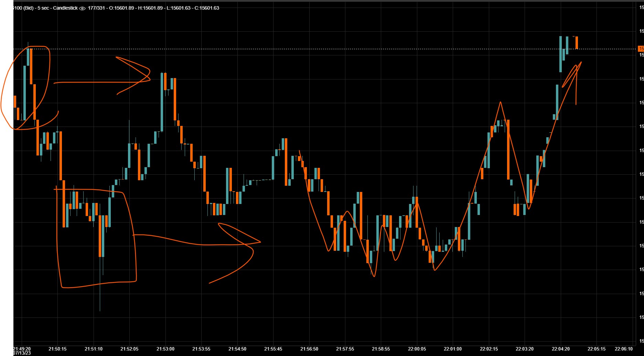Select the 21:53:00 time axis label
This screenshot has width=644, height=356.
(165, 349)
